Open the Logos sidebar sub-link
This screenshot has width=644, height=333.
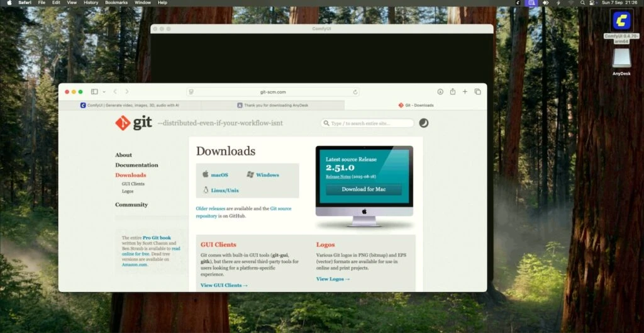(x=127, y=191)
